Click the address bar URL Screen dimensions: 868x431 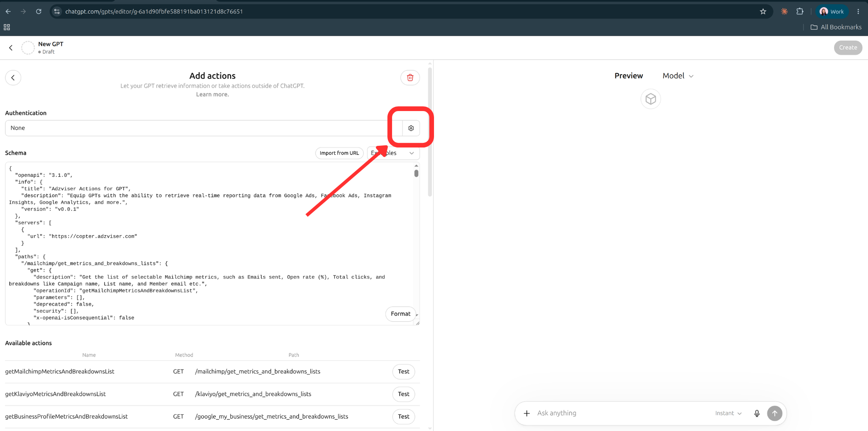[154, 11]
